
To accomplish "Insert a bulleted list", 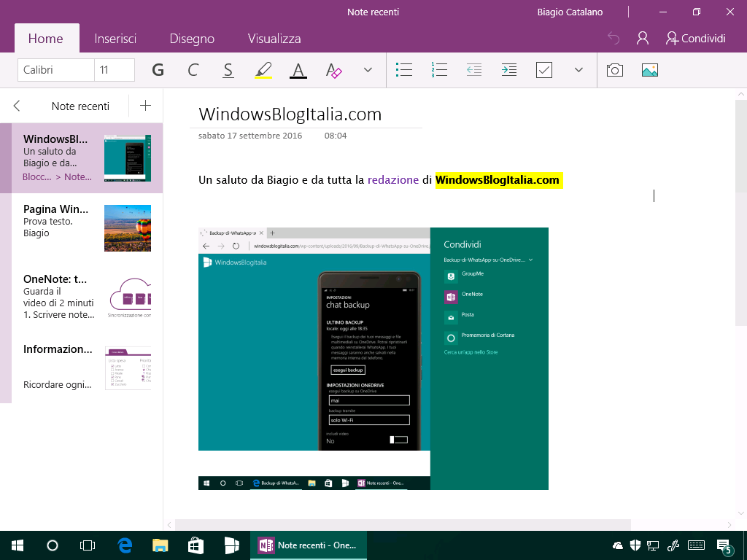I will (404, 70).
